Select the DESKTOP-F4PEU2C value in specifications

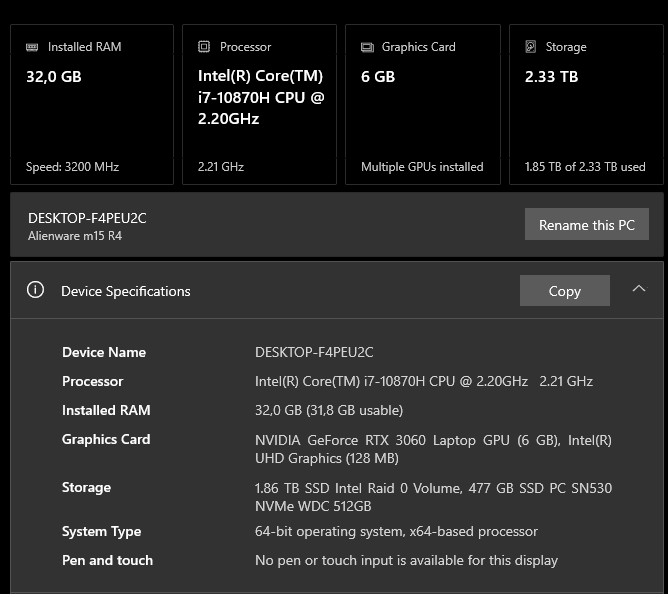click(x=314, y=352)
